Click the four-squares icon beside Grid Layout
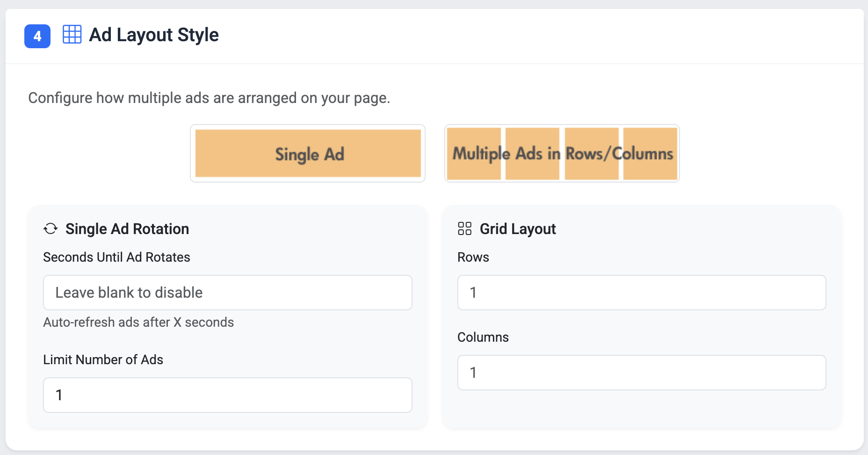 [x=465, y=229]
